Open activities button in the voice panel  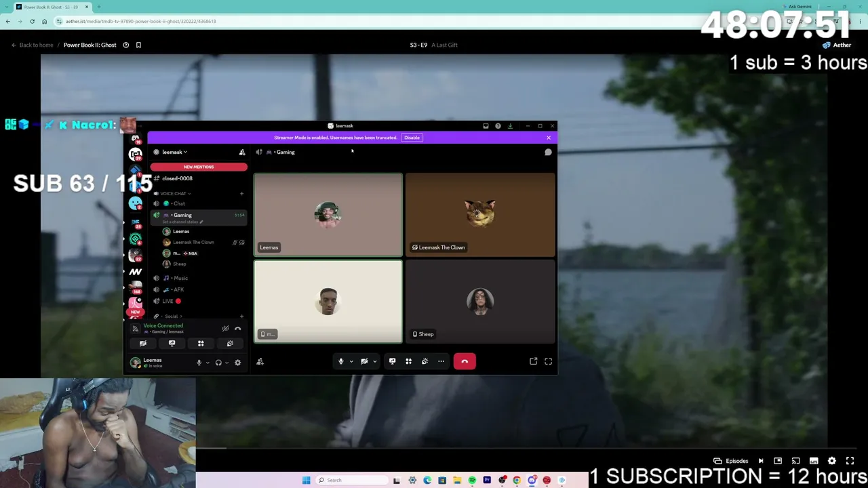201,344
